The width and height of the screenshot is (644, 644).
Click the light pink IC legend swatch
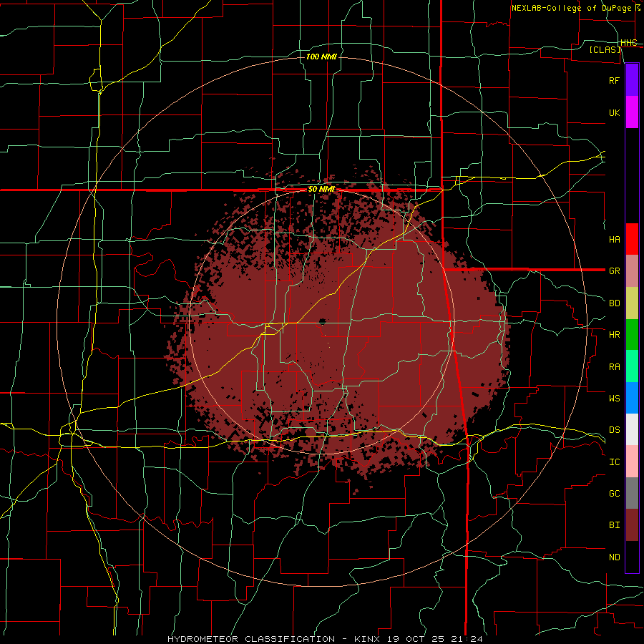click(632, 462)
